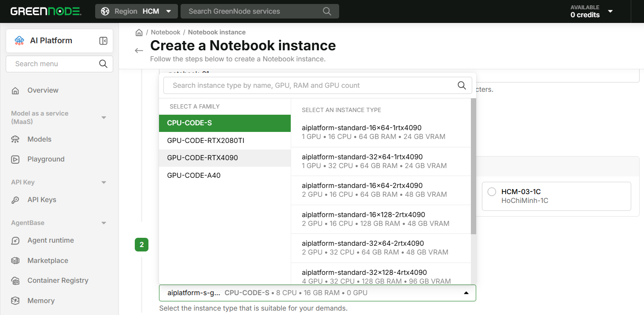Select the HCM-03-1C zone radio button
The image size is (644, 315).
coord(492,192)
